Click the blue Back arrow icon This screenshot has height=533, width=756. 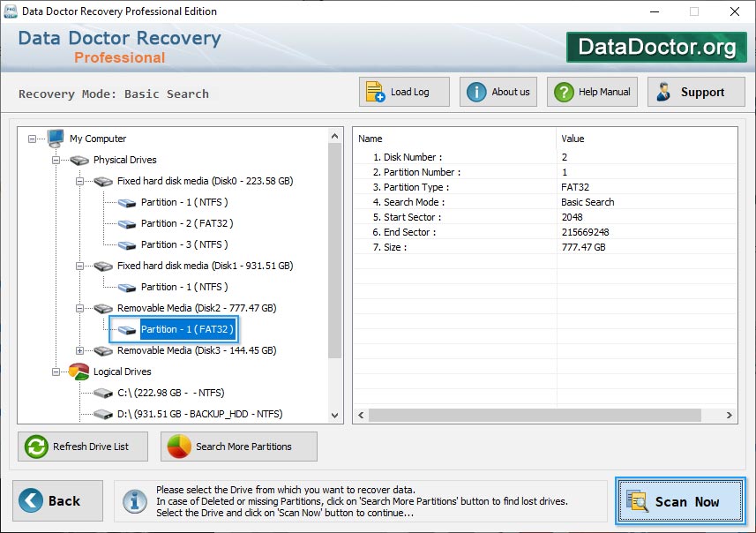[31, 500]
